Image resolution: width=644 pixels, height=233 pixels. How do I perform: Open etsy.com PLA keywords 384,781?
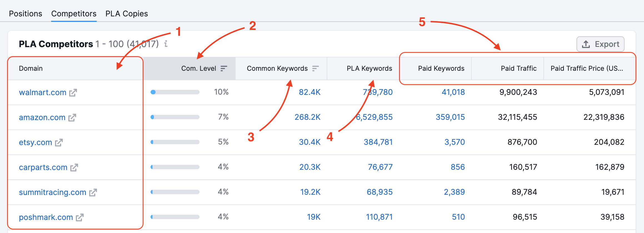[378, 142]
